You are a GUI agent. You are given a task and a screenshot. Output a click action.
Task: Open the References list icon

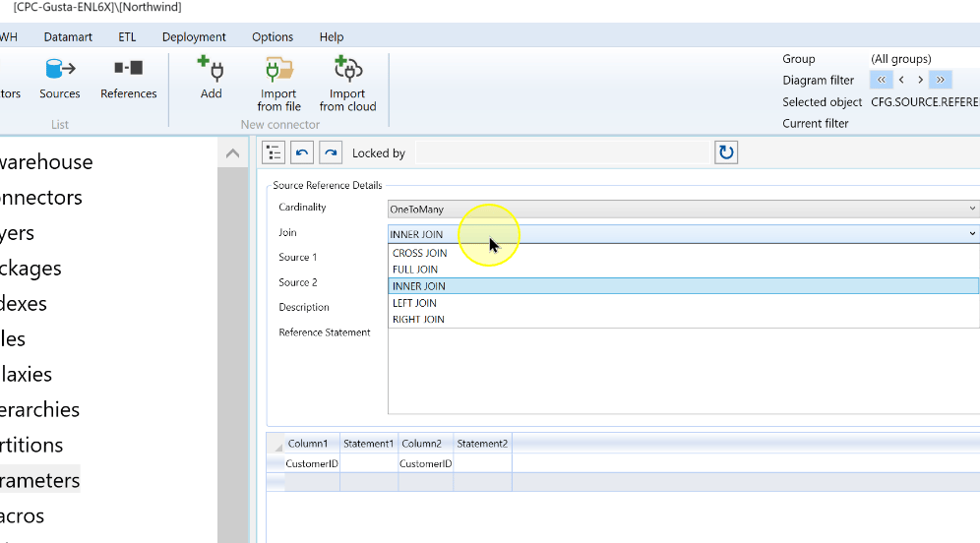128,78
